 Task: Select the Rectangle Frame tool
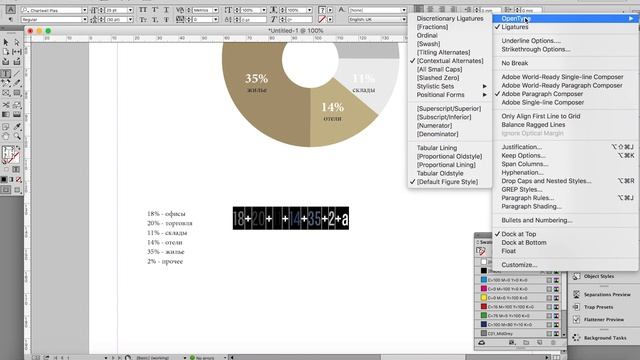[6, 93]
